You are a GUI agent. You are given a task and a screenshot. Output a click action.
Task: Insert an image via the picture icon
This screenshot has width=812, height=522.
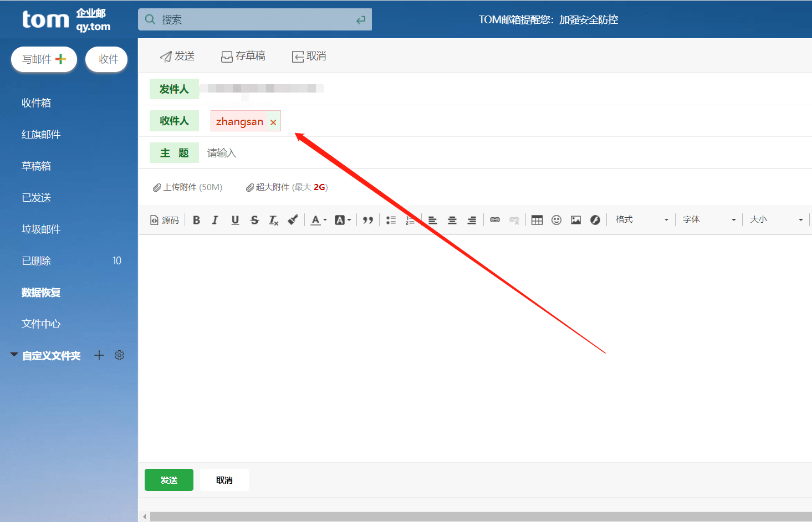pos(575,219)
